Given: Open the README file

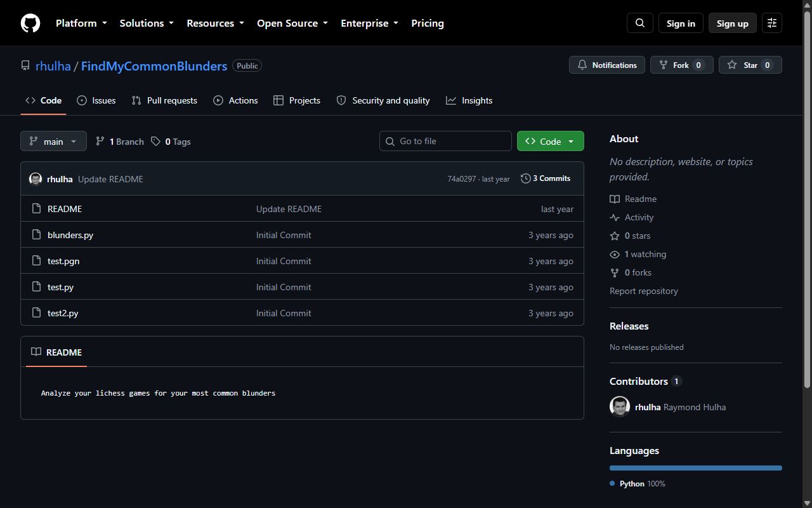Looking at the screenshot, I should click(65, 209).
